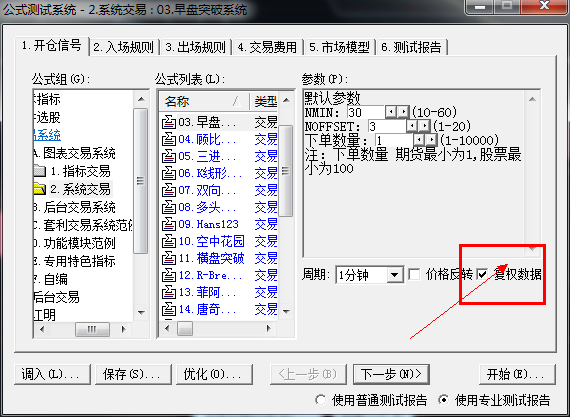Decrease 下单数量 with left arrow
The image size is (570, 417).
coord(419,140)
